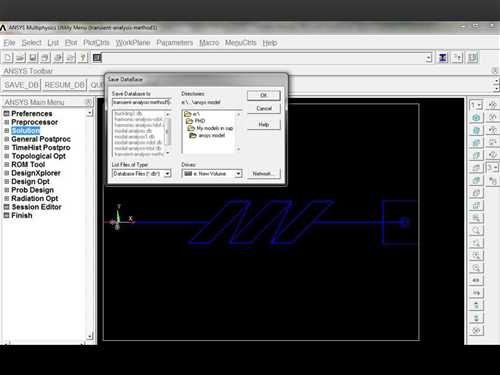
Task: Open Preferences in the Main Menu
Action: [32, 114]
